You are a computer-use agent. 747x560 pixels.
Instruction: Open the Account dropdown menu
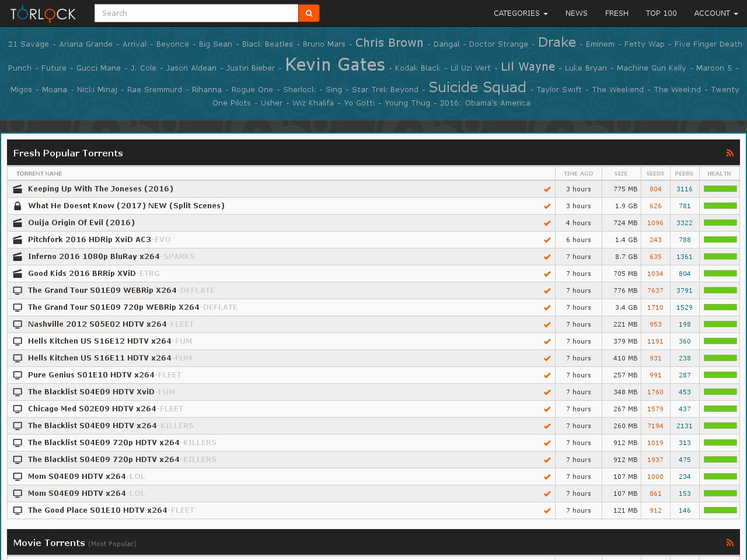[714, 13]
